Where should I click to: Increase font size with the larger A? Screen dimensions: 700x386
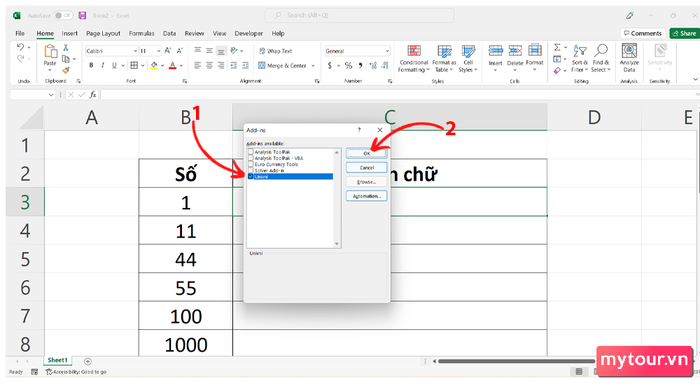168,51
